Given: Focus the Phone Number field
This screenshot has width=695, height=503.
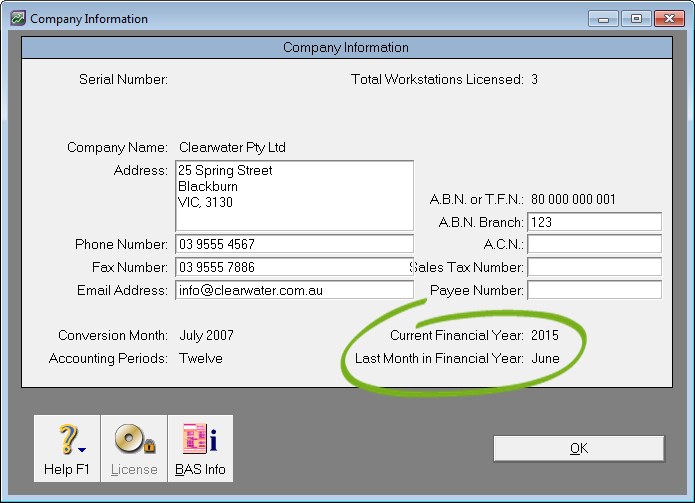Looking at the screenshot, I should (x=294, y=245).
